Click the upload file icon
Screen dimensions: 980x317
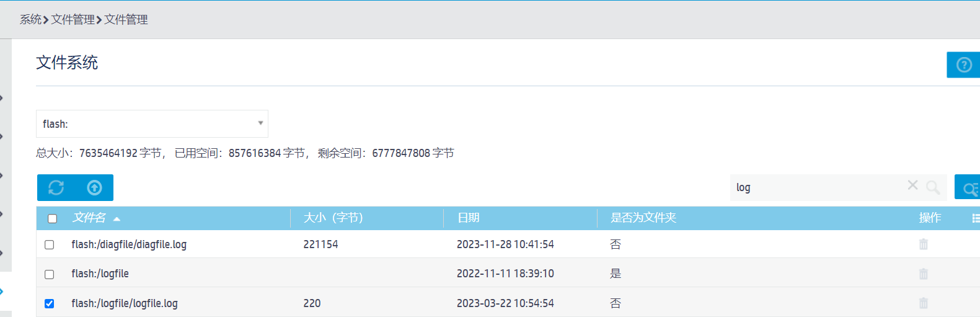tap(94, 187)
